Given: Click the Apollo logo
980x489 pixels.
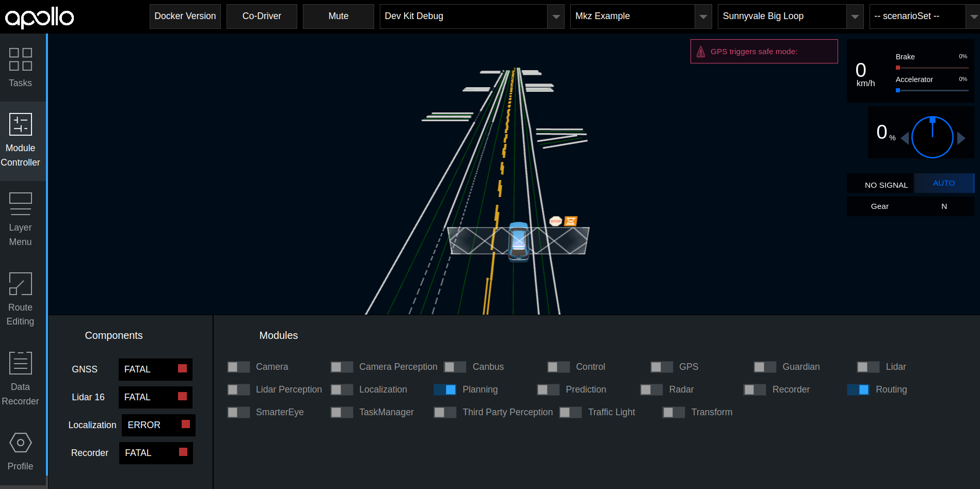Looking at the screenshot, I should click(x=39, y=17).
